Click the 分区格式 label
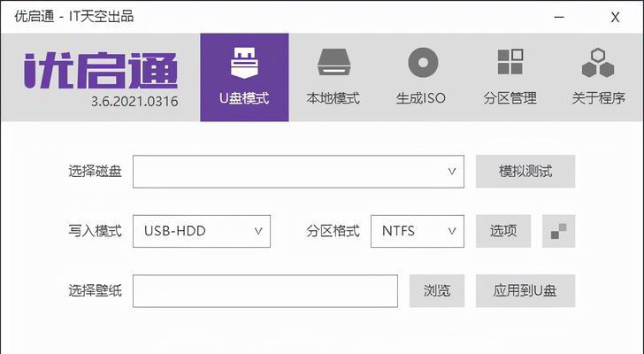This screenshot has height=354, width=644. [x=333, y=231]
